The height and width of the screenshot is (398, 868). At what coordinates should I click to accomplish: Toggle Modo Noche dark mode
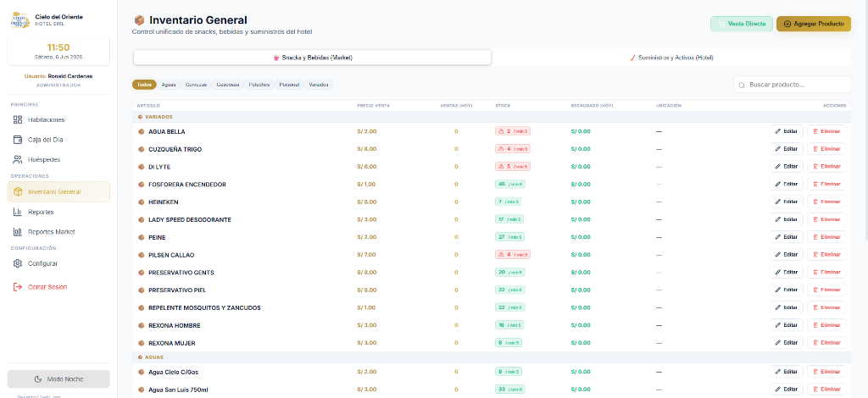pyautogui.click(x=58, y=379)
